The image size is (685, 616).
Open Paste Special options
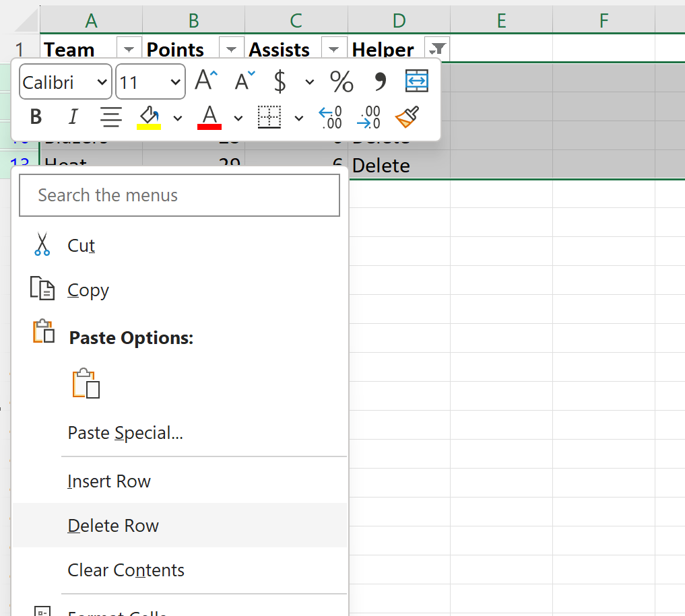click(x=125, y=433)
